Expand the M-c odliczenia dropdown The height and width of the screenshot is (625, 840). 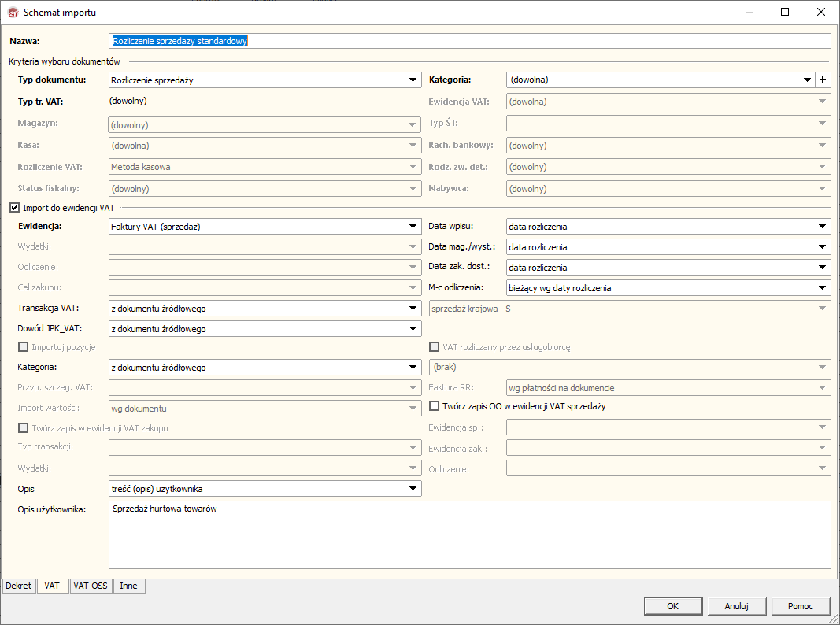tap(823, 288)
